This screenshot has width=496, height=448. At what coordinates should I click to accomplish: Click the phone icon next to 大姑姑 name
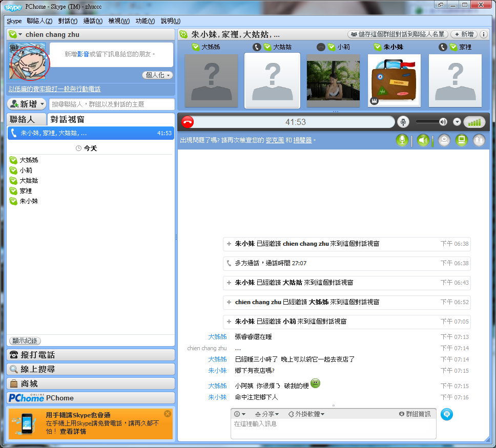click(x=257, y=47)
